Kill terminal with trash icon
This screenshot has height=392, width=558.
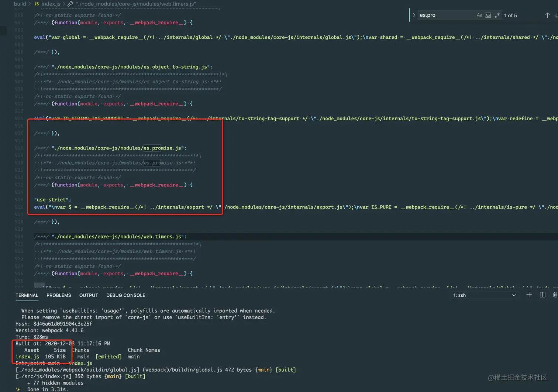[555, 295]
